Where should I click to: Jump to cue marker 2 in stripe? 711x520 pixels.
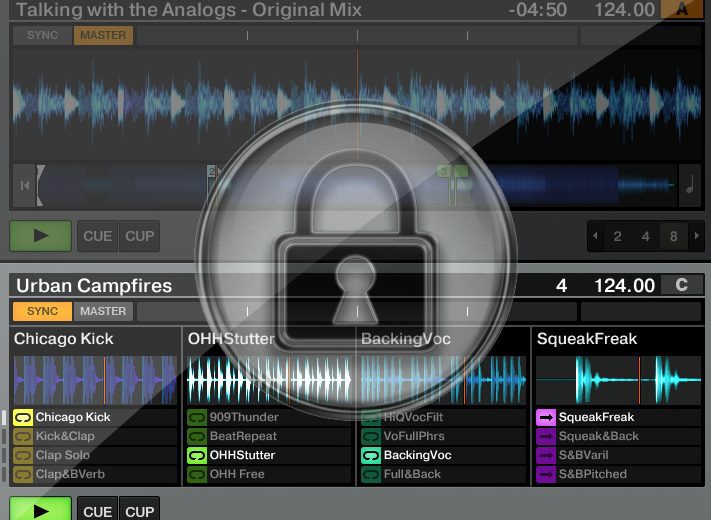(x=211, y=172)
